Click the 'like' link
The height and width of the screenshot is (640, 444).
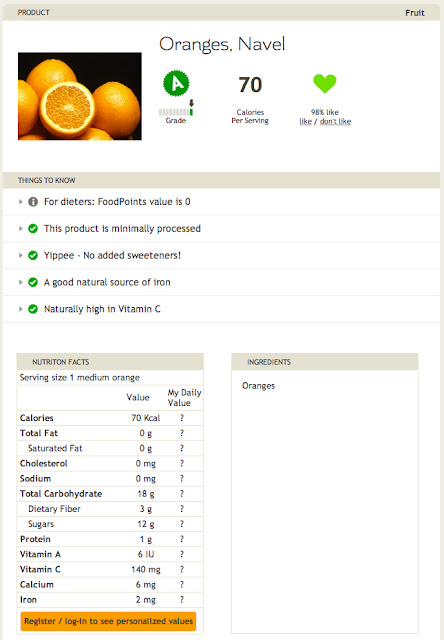point(306,121)
